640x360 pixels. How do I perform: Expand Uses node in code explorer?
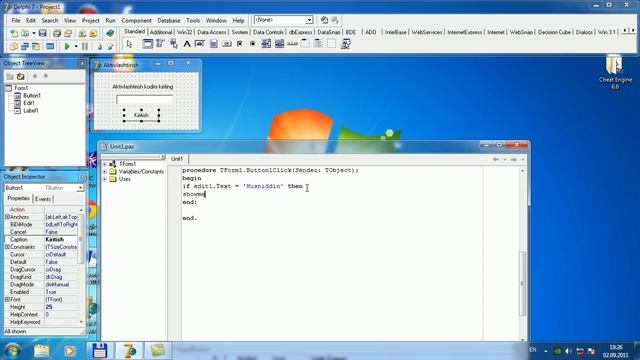click(105, 179)
